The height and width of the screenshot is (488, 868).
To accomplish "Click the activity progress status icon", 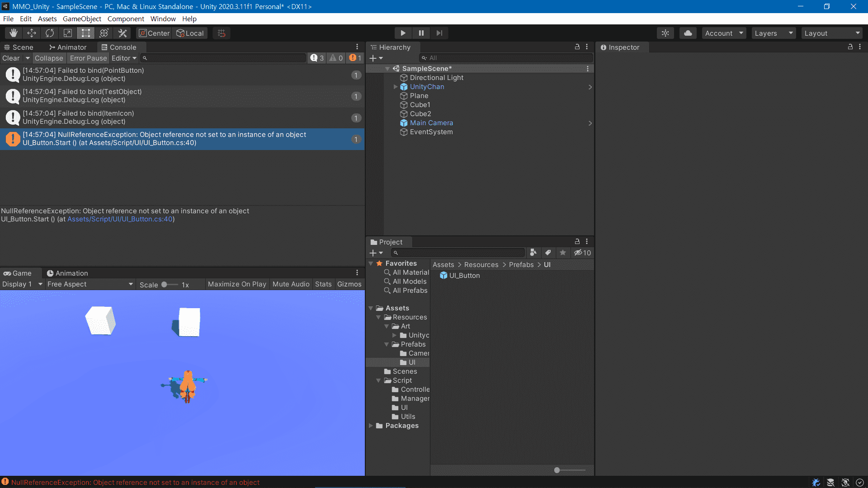I will click(860, 483).
